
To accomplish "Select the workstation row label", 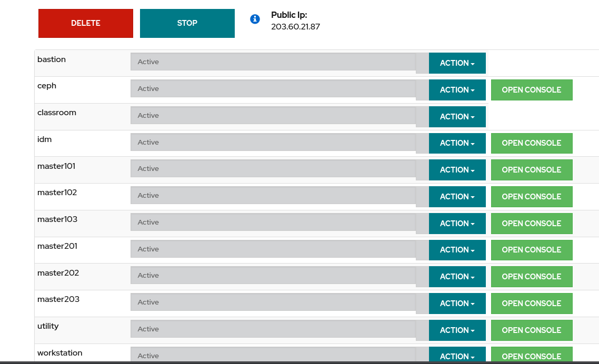I will pyautogui.click(x=60, y=353).
